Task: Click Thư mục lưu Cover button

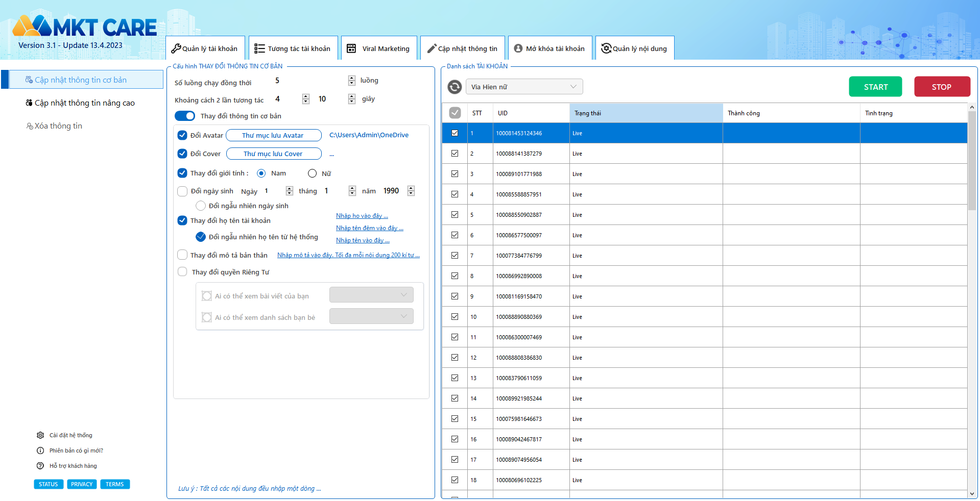Action: coord(273,154)
